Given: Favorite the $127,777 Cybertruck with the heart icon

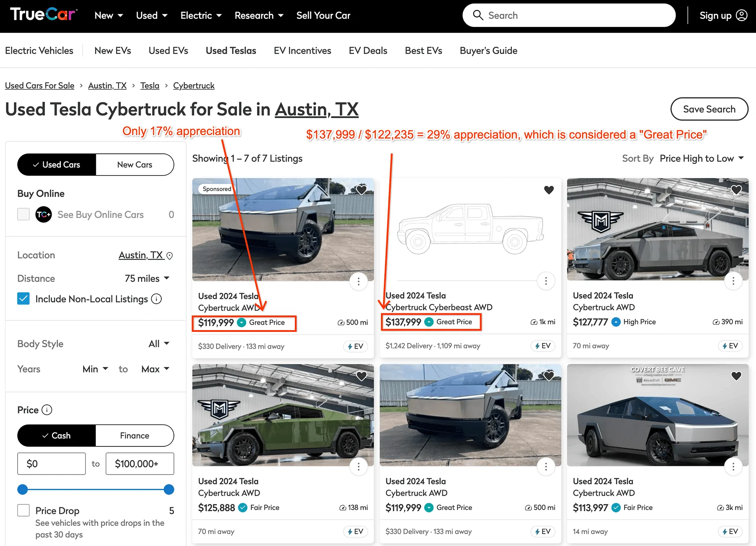Looking at the screenshot, I should (736, 190).
